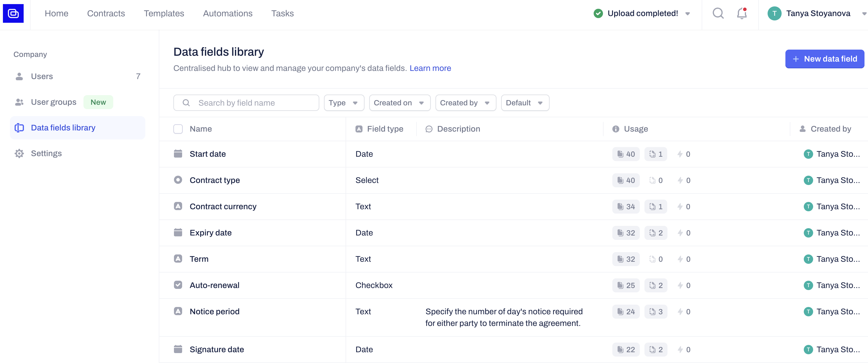The width and height of the screenshot is (868, 363).
Task: Open the Automations nav tab
Action: (x=227, y=13)
